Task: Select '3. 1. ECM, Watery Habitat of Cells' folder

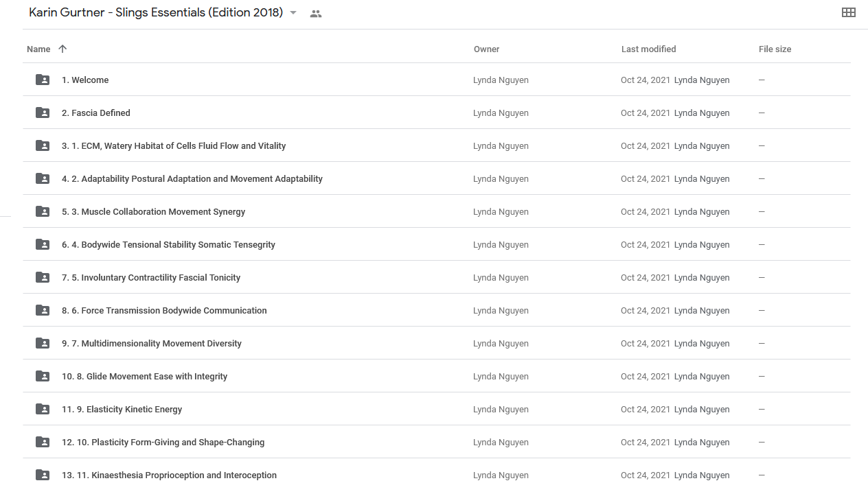Action: coord(174,146)
